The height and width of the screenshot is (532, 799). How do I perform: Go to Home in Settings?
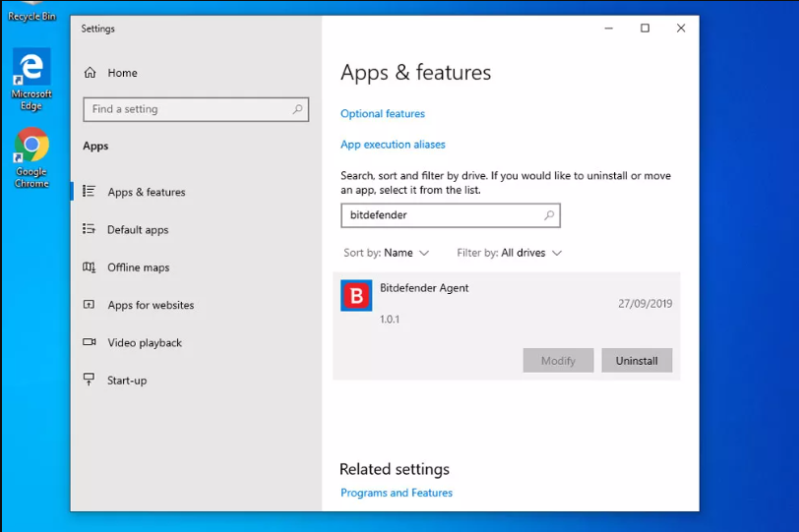pyautogui.click(x=122, y=73)
